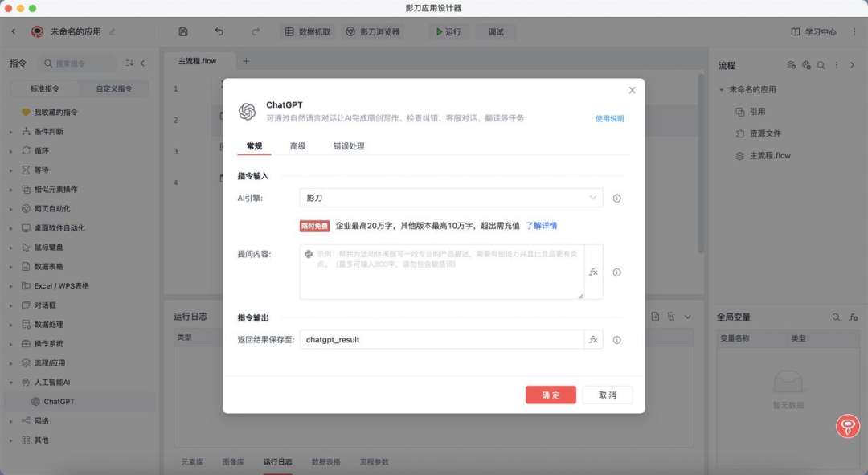Click the fx icon beside 提问内容 field
868x475 pixels.
tap(593, 272)
